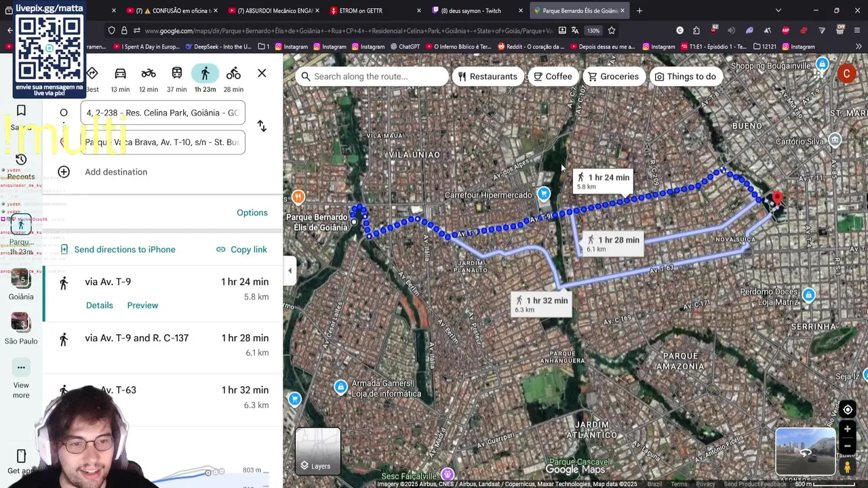Click the 130% zoom level indicator
The height and width of the screenshot is (488, 868).
pyautogui.click(x=593, y=30)
